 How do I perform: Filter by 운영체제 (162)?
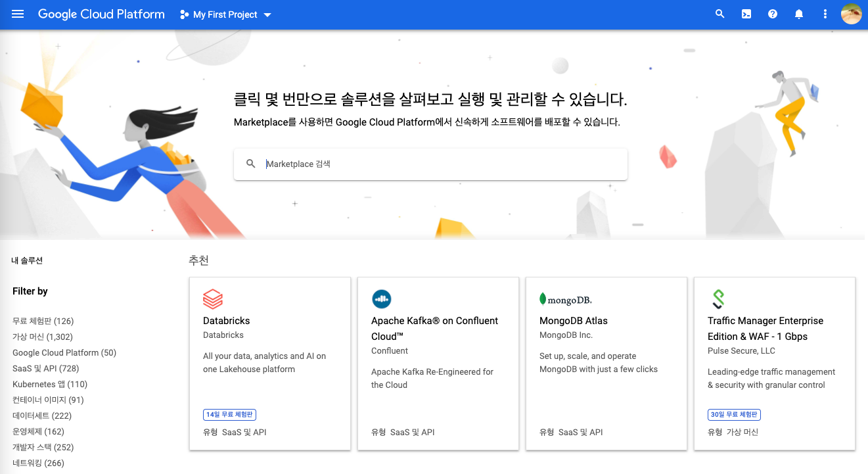[x=38, y=432]
